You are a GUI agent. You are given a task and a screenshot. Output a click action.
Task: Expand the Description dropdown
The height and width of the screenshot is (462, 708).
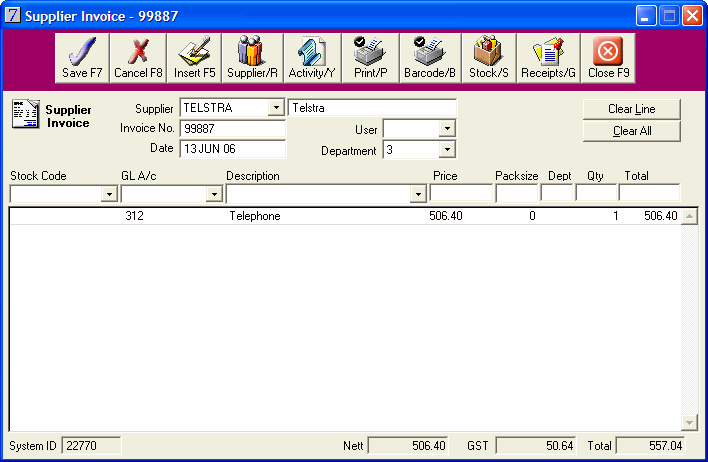[418, 195]
